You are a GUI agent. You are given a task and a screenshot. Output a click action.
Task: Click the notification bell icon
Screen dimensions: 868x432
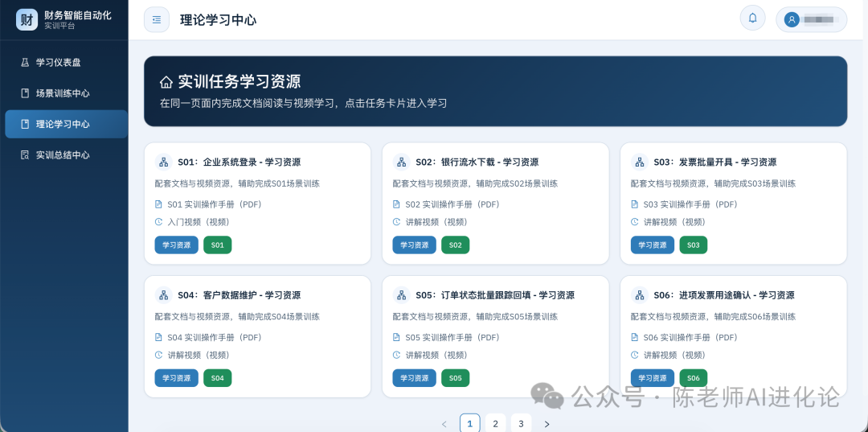752,18
